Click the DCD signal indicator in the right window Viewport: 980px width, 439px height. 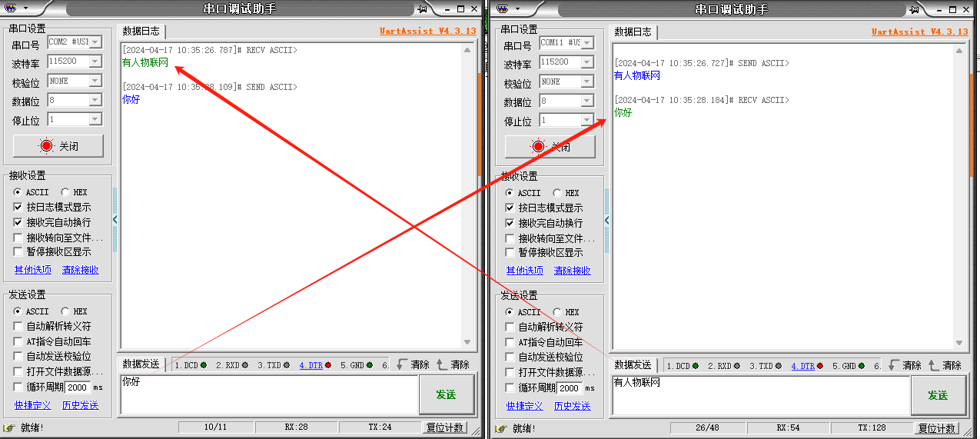[682, 366]
